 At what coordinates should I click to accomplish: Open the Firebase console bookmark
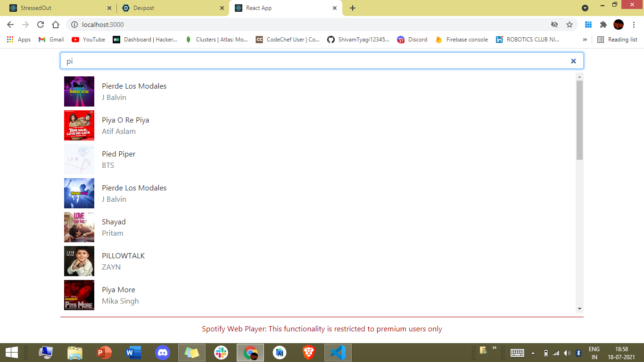[x=462, y=40]
